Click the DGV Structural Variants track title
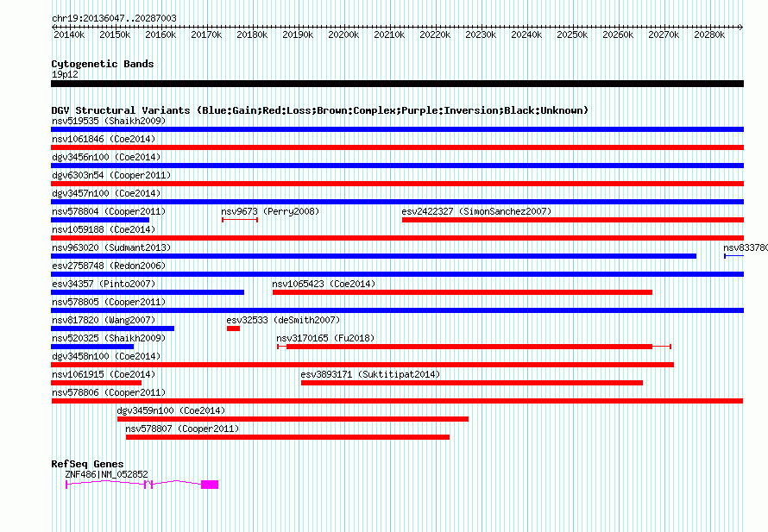Screen dimensions: 768x532 (320, 110)
